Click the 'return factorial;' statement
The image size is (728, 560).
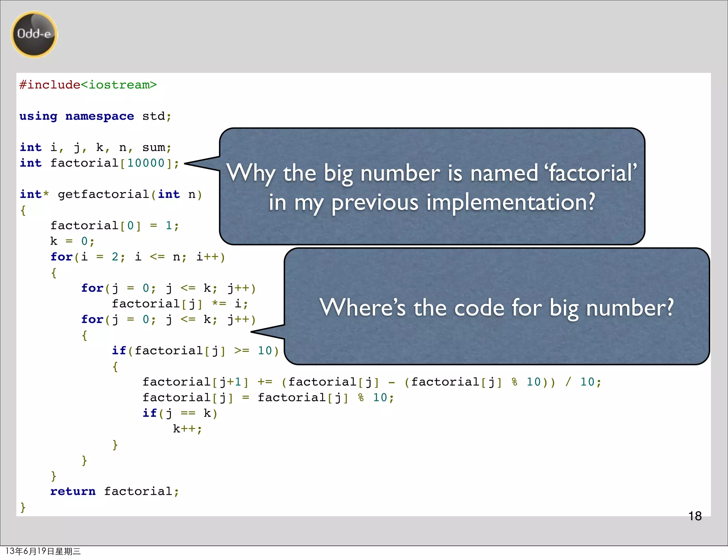114,491
